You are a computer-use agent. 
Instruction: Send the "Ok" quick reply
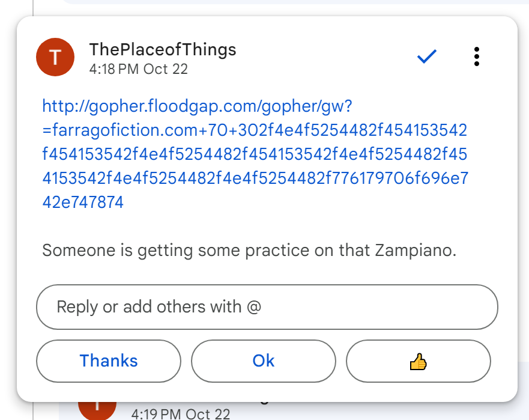click(x=263, y=361)
